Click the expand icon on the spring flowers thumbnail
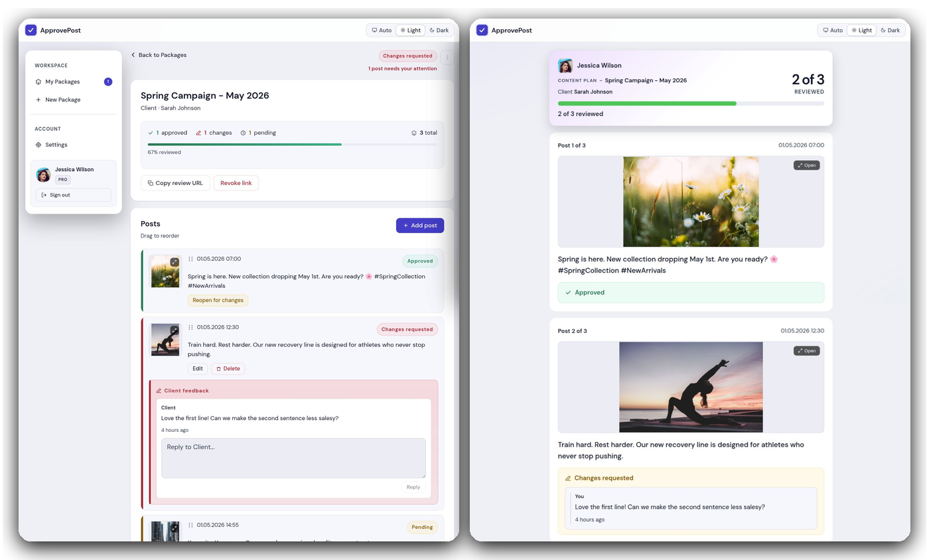929x560 pixels. point(175,261)
